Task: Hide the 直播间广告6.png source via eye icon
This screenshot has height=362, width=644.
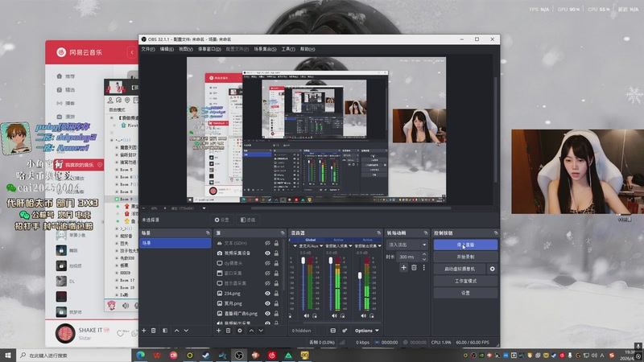Action: point(267,314)
